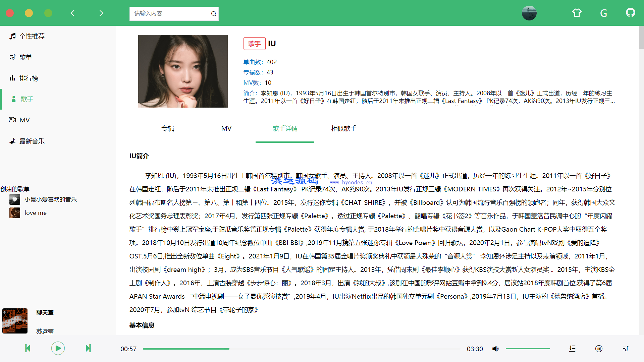The height and width of the screenshot is (362, 644).
Task: Switch to the 专辑 tab
Action: [168, 129]
